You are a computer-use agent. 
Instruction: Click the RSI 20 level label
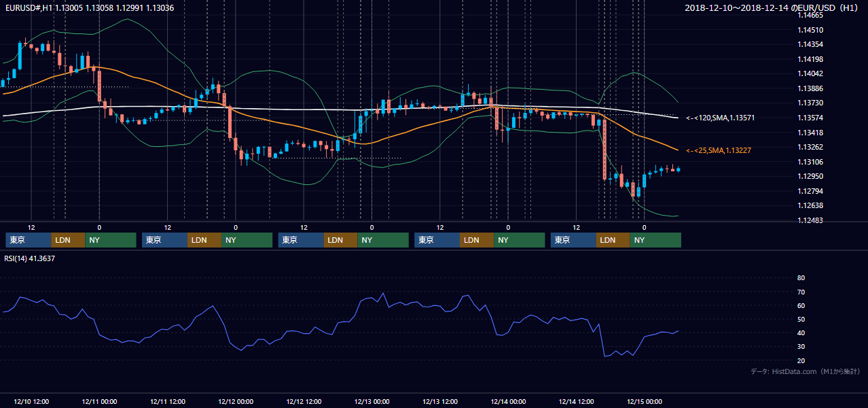(x=801, y=360)
